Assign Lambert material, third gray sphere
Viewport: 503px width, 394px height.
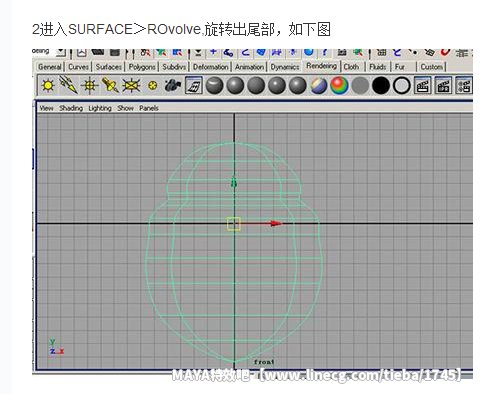tap(256, 85)
